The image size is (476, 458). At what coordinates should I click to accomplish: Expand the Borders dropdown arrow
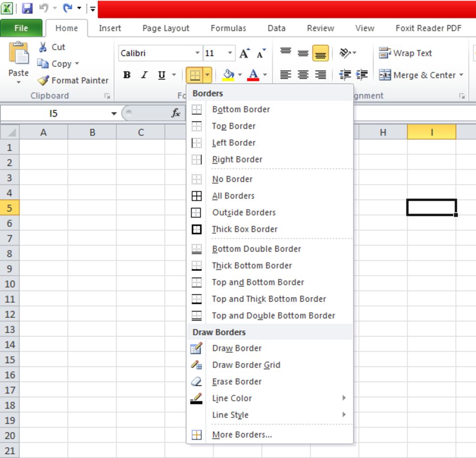click(207, 75)
